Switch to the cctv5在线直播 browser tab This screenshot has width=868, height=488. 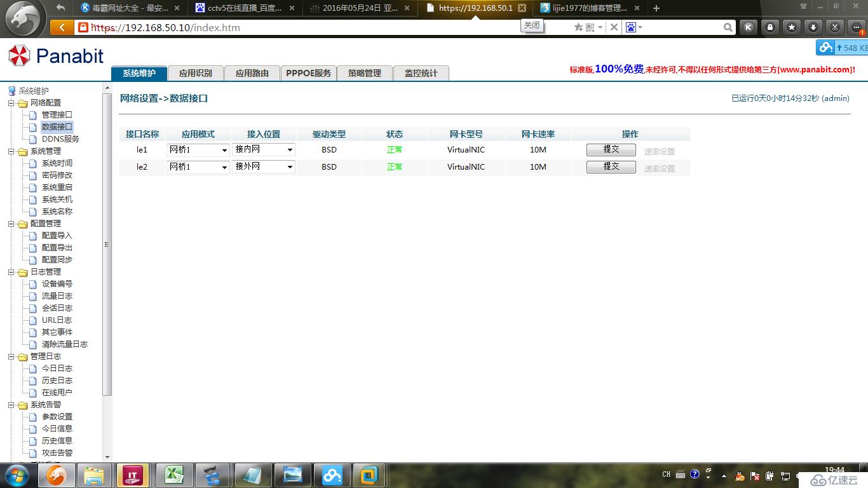245,8
